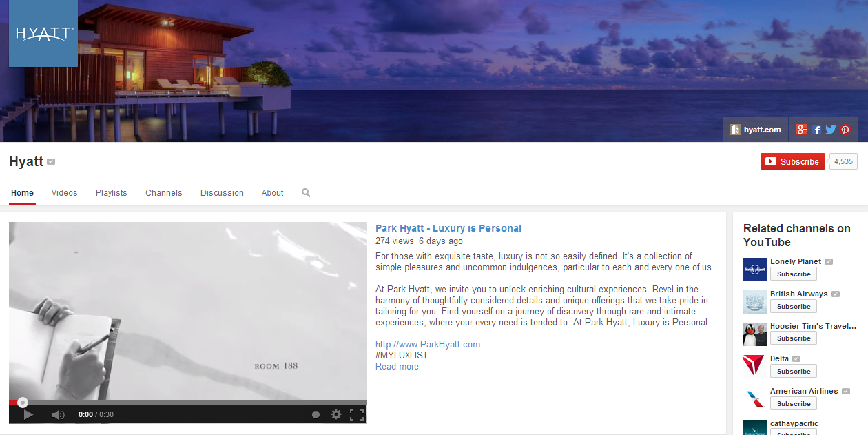Click Lonely Planet's verified badge
868x435 pixels.
(x=829, y=262)
